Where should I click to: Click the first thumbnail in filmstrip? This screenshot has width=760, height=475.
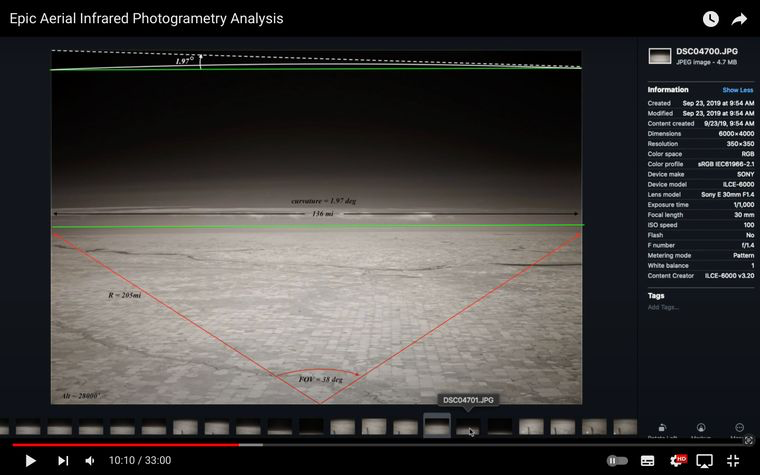click(7, 427)
